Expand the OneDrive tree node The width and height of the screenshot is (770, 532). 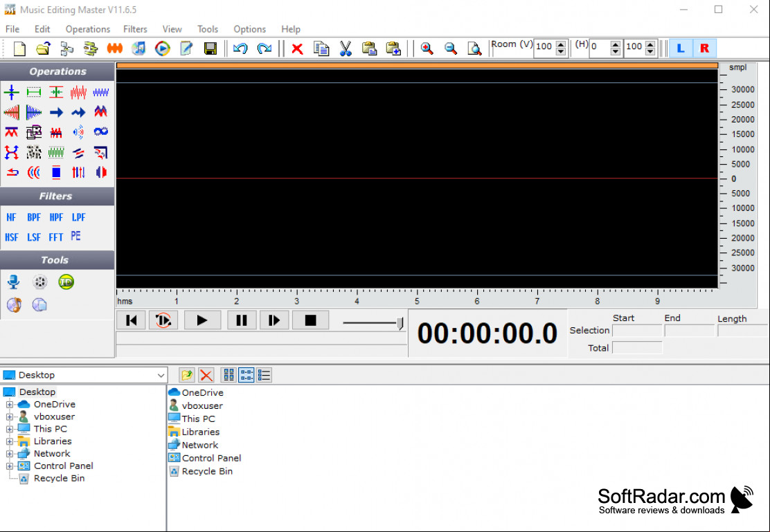[x=9, y=405]
